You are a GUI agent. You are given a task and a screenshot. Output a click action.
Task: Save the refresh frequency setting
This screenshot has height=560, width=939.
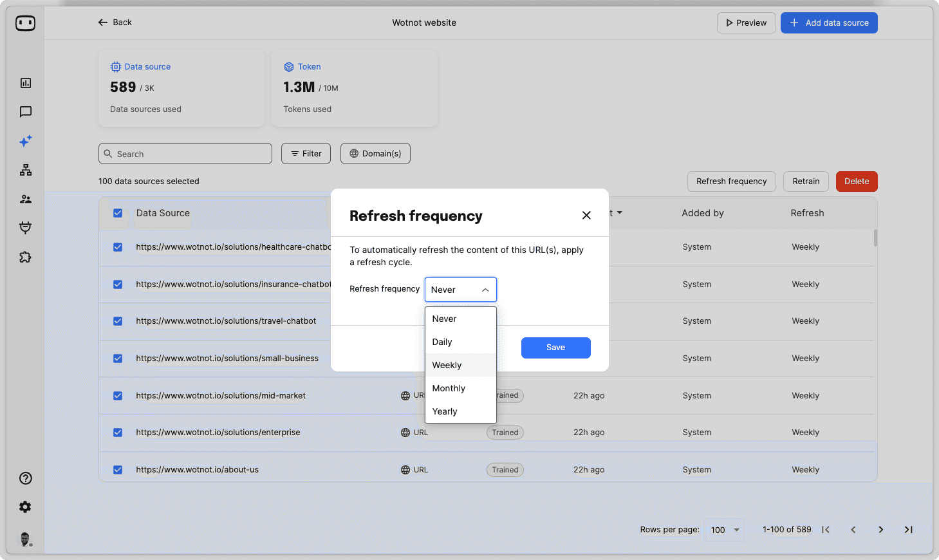556,348
